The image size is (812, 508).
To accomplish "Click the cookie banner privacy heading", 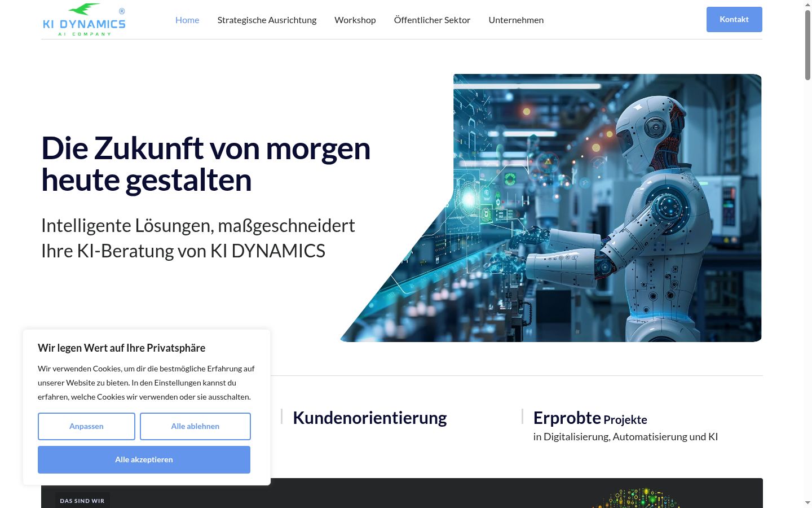I will pos(121,348).
